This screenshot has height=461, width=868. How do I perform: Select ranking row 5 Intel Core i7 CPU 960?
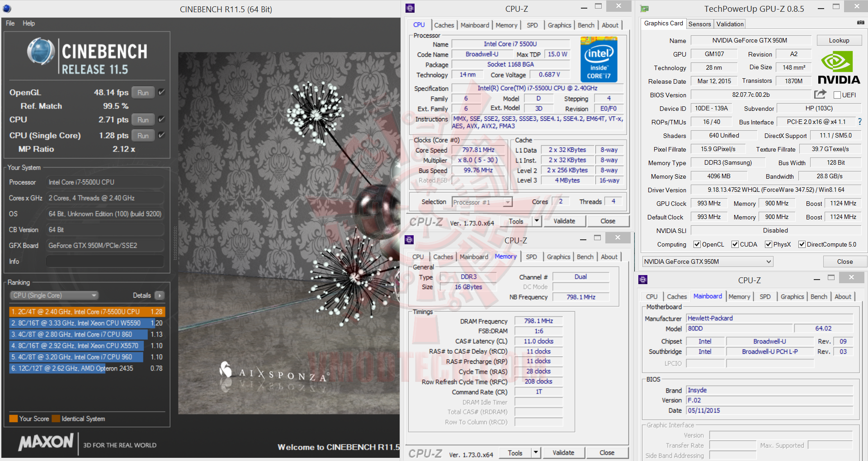[x=87, y=357]
